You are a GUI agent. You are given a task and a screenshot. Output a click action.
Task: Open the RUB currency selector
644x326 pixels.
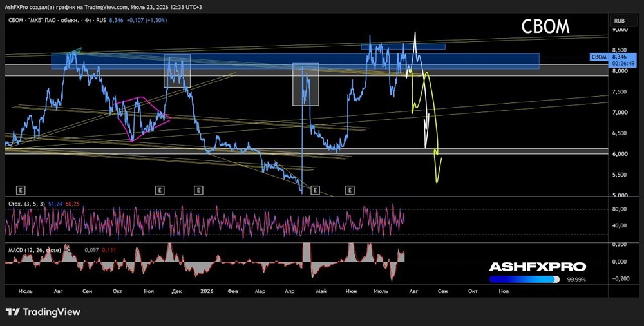pyautogui.click(x=620, y=20)
